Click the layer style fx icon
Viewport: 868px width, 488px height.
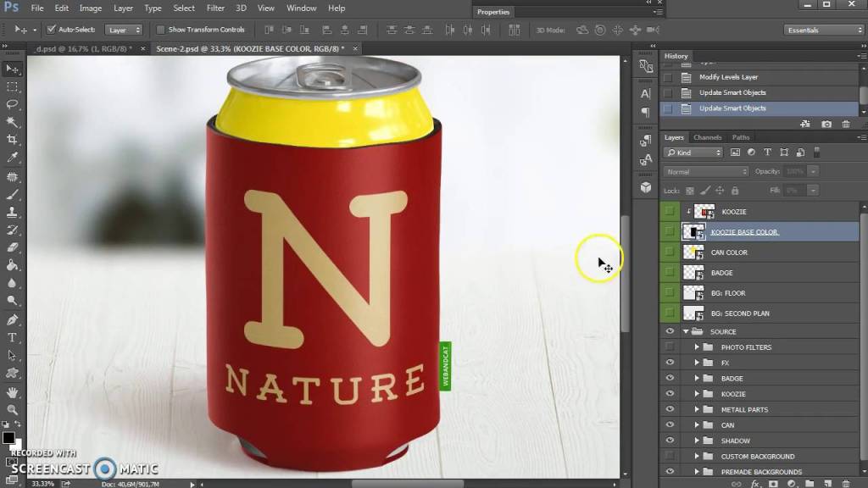[x=755, y=483]
